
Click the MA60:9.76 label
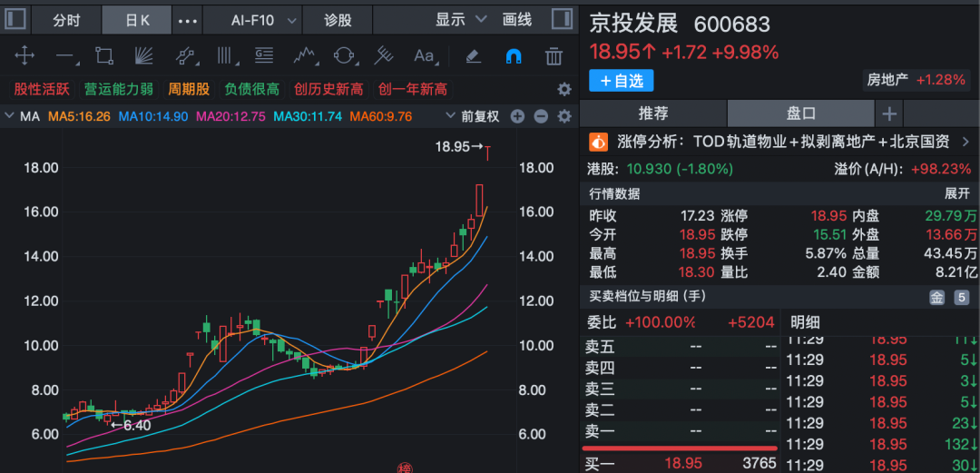click(381, 116)
